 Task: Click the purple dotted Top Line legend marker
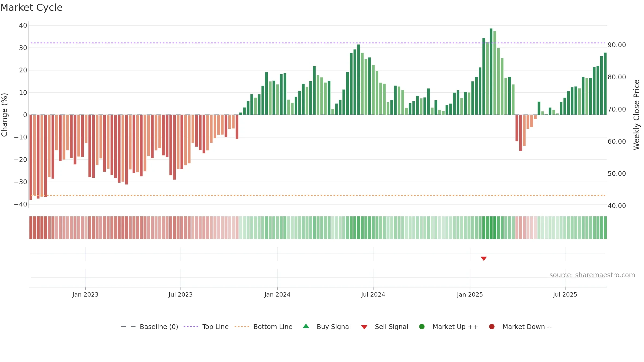coord(191,327)
